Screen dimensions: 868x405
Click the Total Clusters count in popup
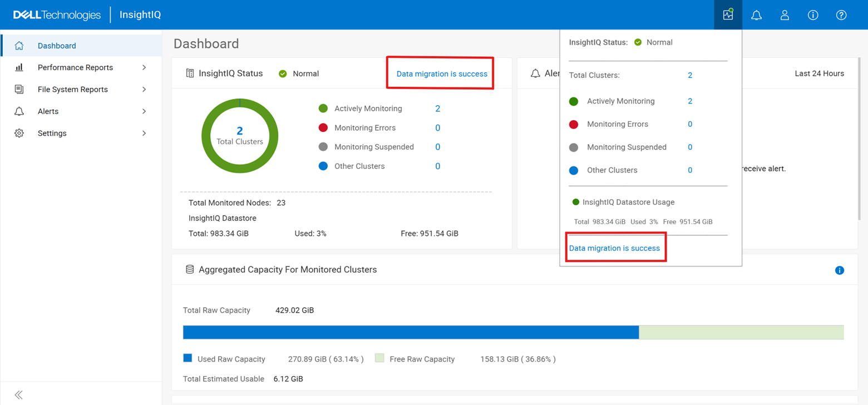pyautogui.click(x=690, y=75)
